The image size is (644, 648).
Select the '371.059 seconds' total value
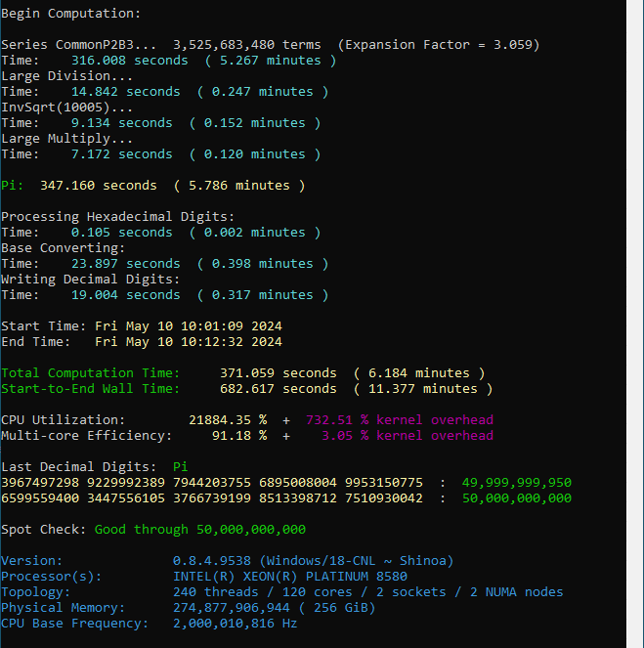tap(279, 373)
